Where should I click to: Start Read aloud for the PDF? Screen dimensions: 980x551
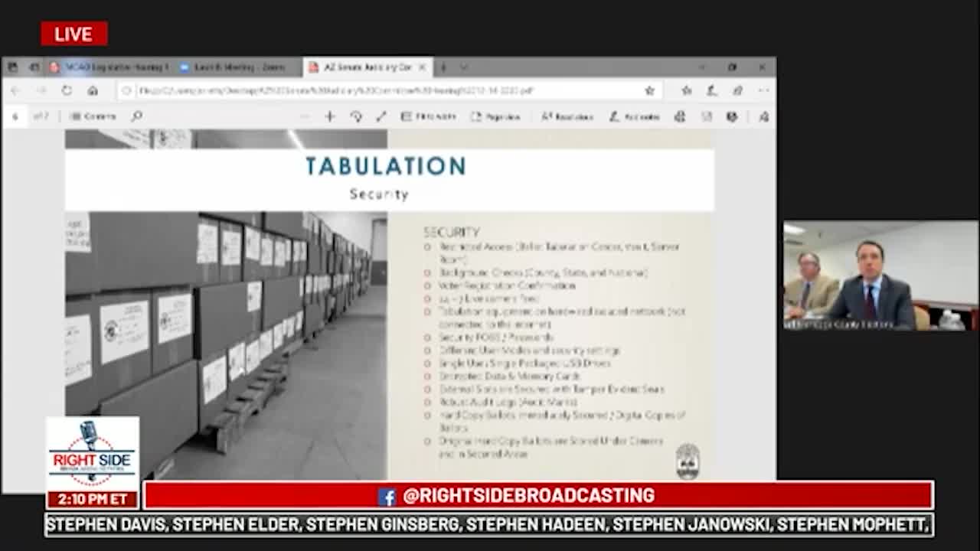point(567,116)
